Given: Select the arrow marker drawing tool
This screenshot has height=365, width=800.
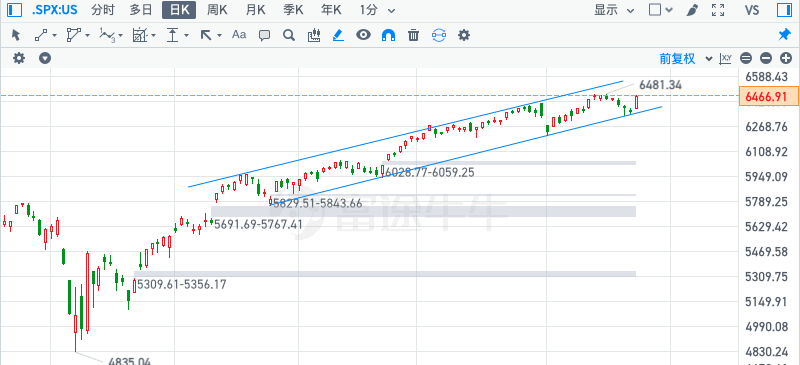Looking at the screenshot, I should [206, 35].
